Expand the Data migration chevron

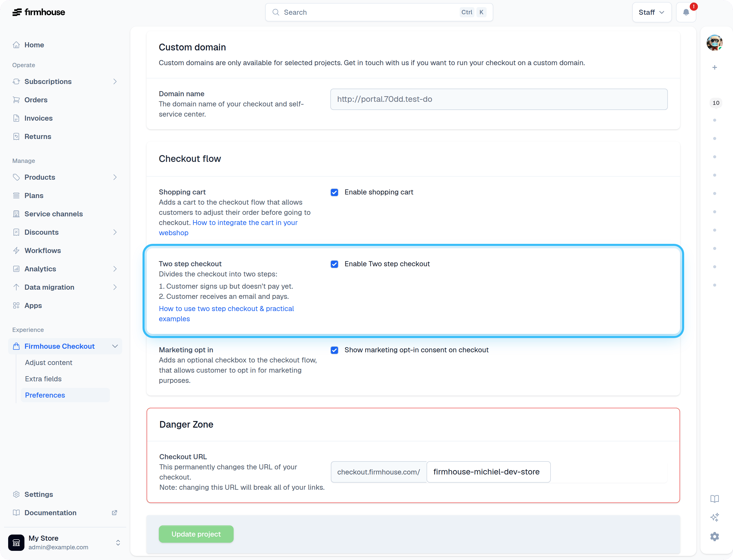[x=115, y=287]
